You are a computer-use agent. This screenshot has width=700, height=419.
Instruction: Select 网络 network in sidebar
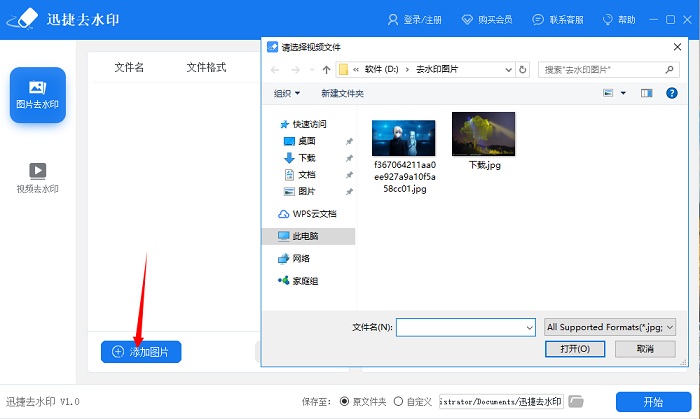click(x=294, y=258)
